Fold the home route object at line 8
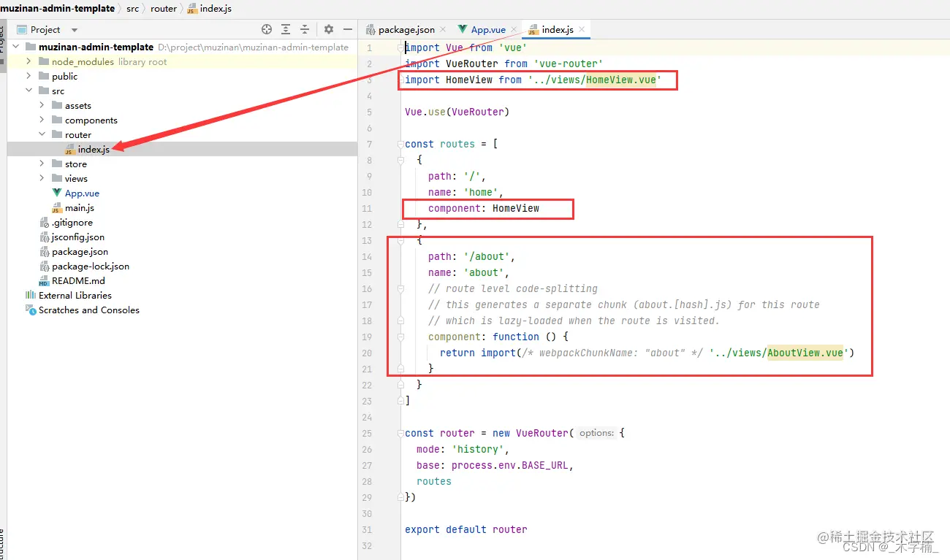The image size is (950, 560). coord(400,160)
